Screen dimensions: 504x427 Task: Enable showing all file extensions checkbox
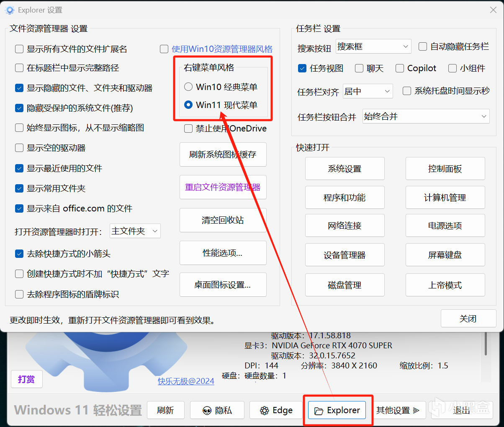click(x=19, y=49)
